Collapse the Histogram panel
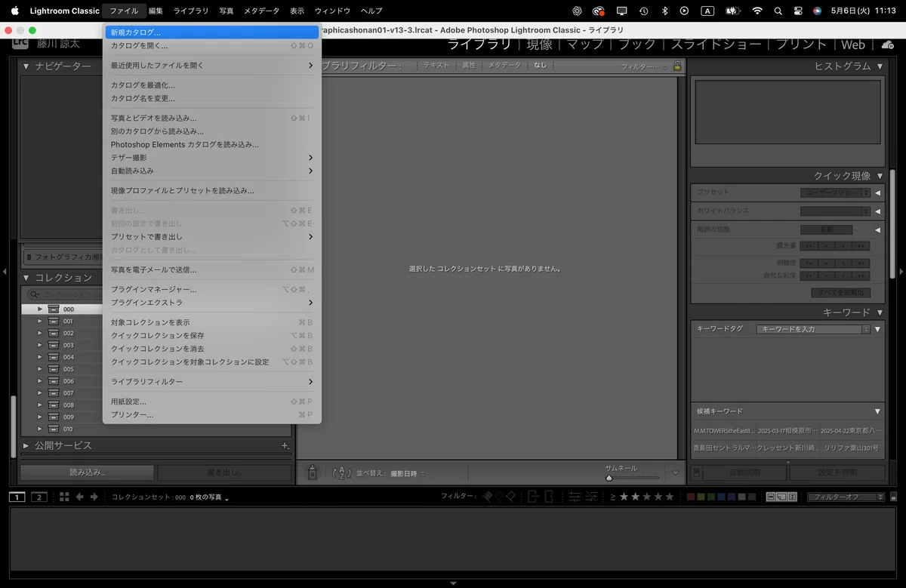Image resolution: width=906 pixels, height=588 pixels. pyautogui.click(x=880, y=66)
